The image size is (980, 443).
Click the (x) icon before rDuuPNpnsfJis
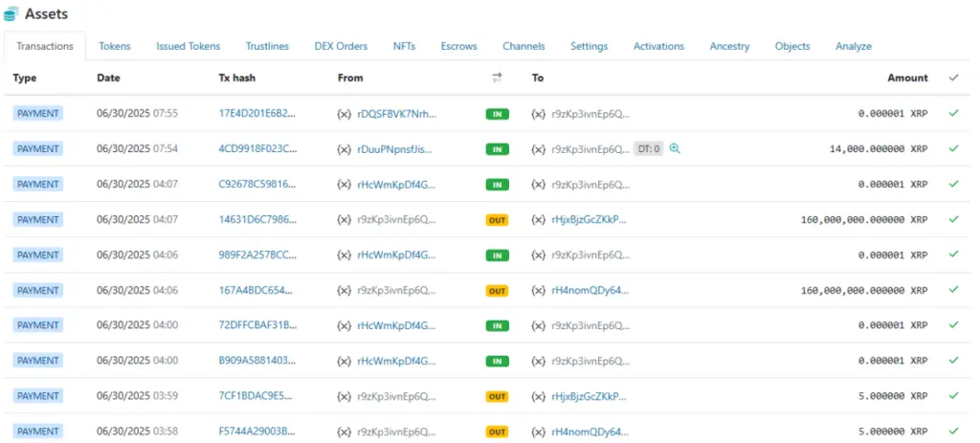point(344,149)
